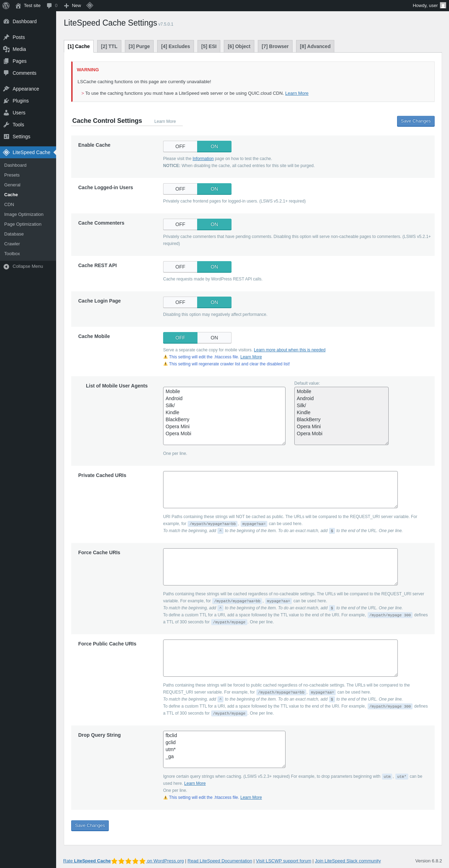Click the default value mobile agents box
The width and height of the screenshot is (449, 868).
click(x=341, y=416)
